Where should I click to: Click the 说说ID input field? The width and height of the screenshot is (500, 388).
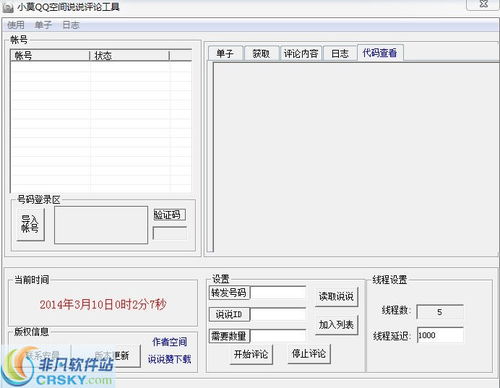tap(278, 314)
